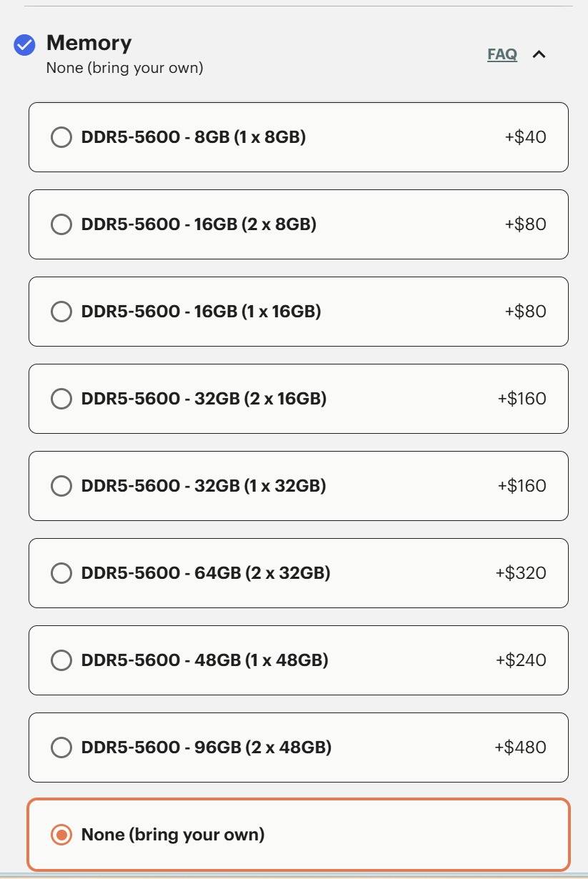Click the +$240 price on 48GB option
Viewport: 588px width, 879px height.
tap(520, 660)
